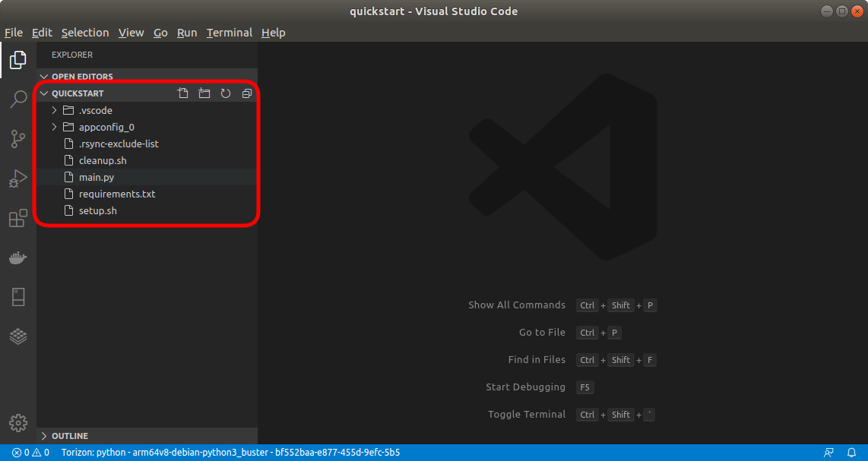868x461 pixels.
Task: Open the Run menu
Action: point(187,33)
